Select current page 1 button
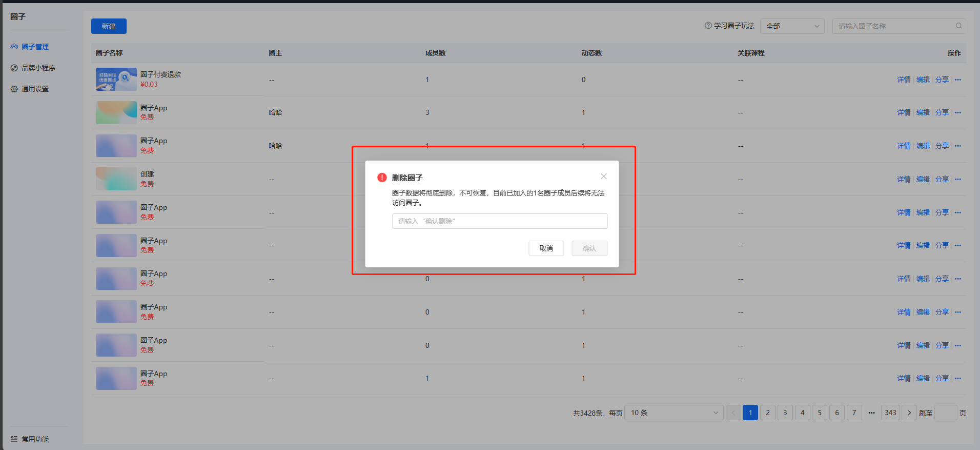 [x=750, y=413]
